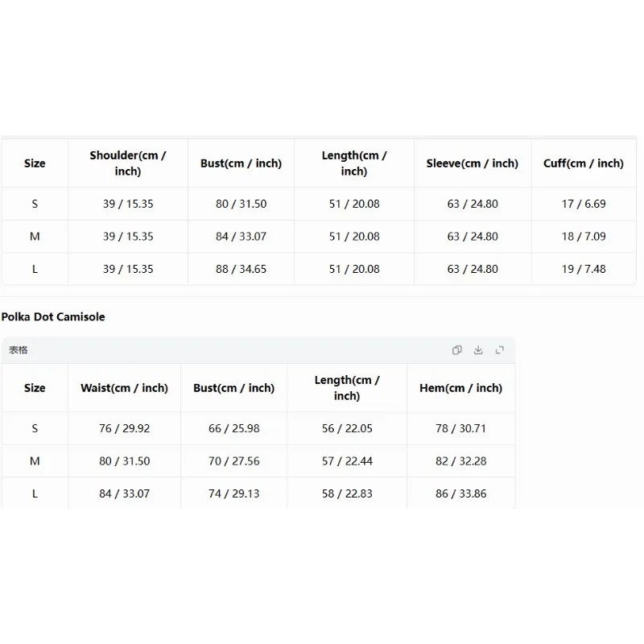Select the 88 / 34.65 bust value

(x=241, y=269)
